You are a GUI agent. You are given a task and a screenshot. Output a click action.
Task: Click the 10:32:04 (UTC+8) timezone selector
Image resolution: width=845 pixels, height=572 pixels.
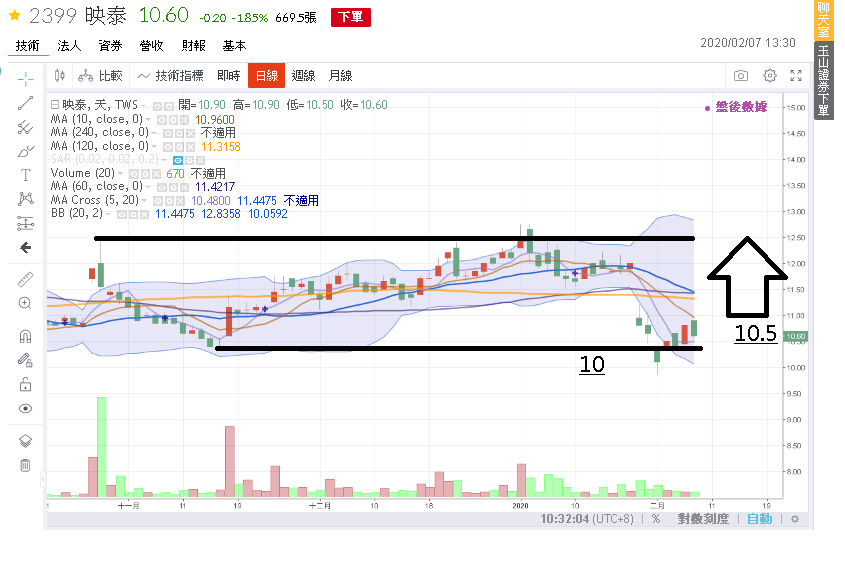(x=587, y=519)
